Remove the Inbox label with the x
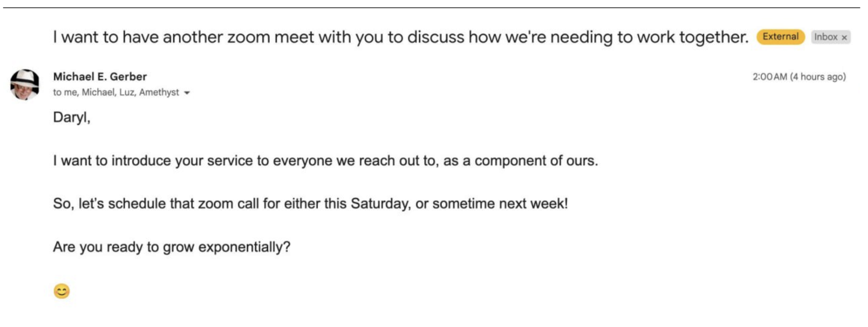868x327 pixels. click(x=844, y=38)
